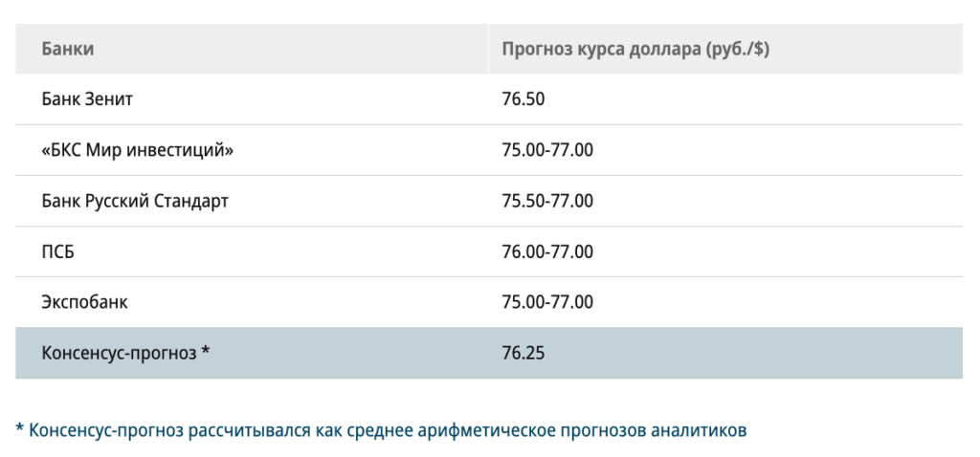Click БКС Мир инвестиций 75.00-77.00 forecast

click(547, 150)
